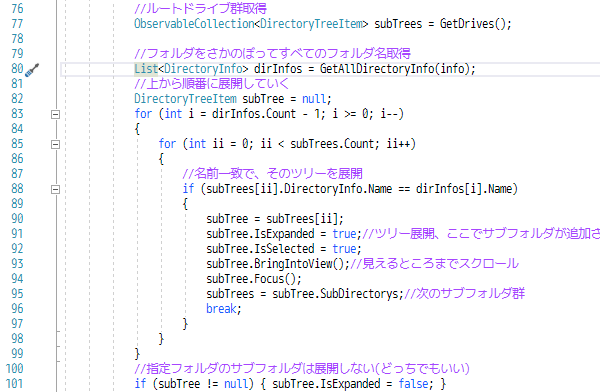This screenshot has width=600, height=392.
Task: Click the //ルートドライブ群取得 comment
Action: [x=200, y=8]
